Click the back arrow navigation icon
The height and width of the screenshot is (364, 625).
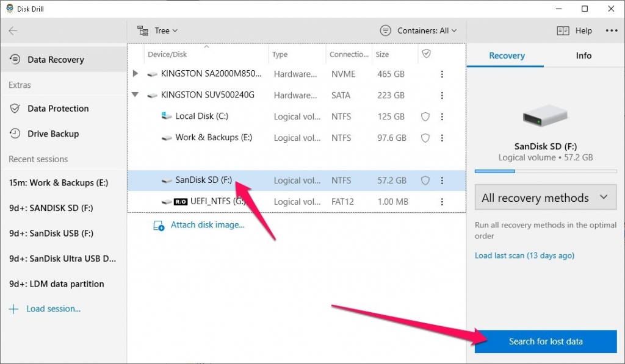pyautogui.click(x=13, y=30)
